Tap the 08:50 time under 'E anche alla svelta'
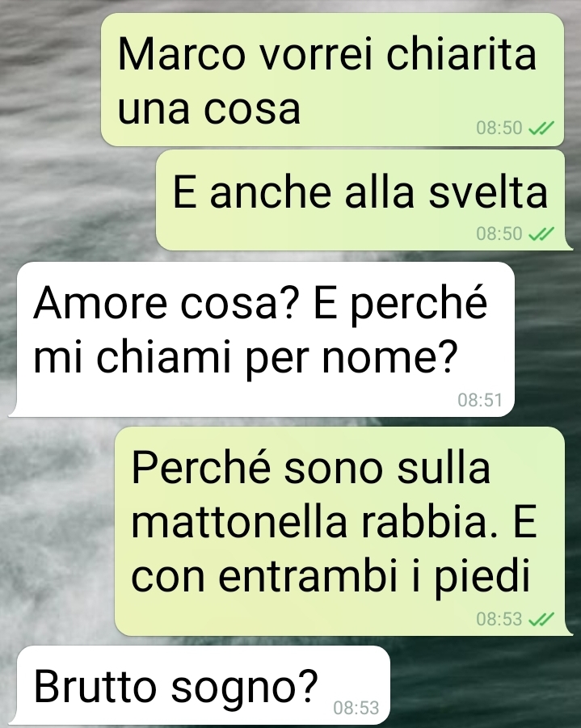This screenshot has height=728, width=581. tap(499, 234)
